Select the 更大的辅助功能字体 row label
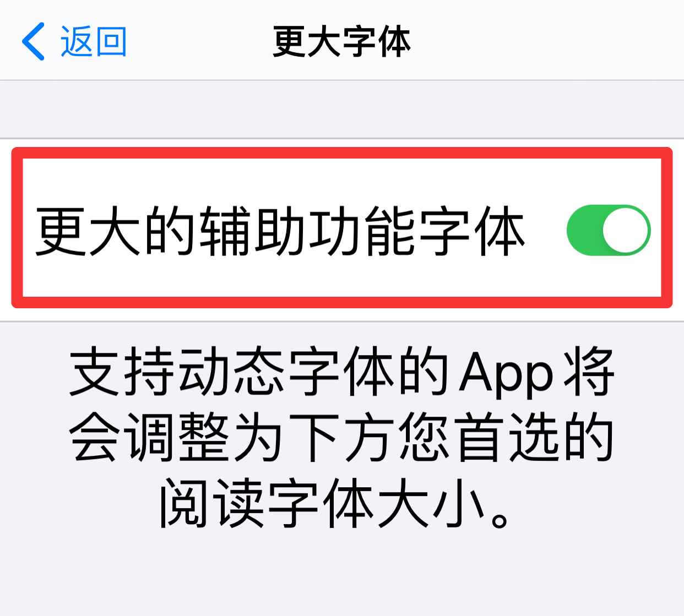Screen dimensions: 684x616 (x=280, y=231)
